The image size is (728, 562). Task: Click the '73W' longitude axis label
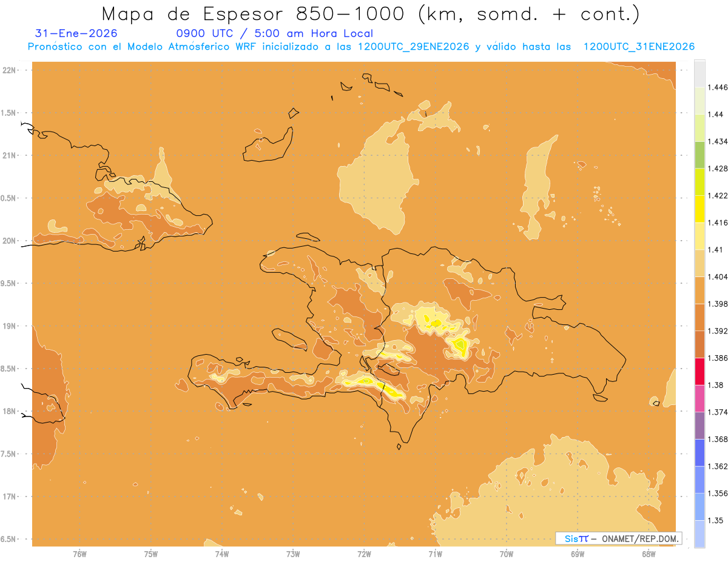[293, 554]
